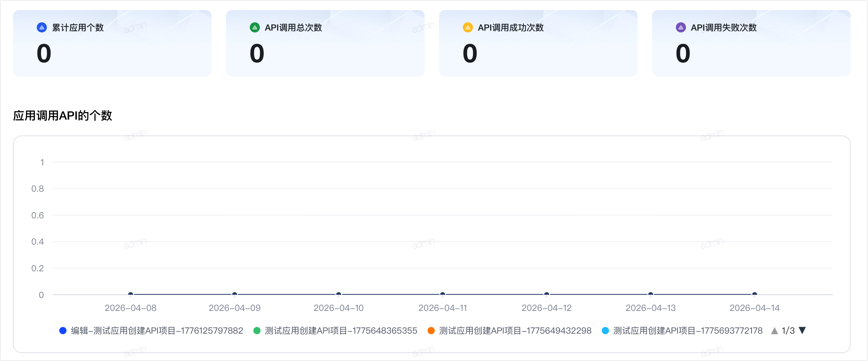Image resolution: width=868 pixels, height=361 pixels.
Task: Toggle legend 测试应用创建API项目-1775693772178
Action: tap(682, 330)
